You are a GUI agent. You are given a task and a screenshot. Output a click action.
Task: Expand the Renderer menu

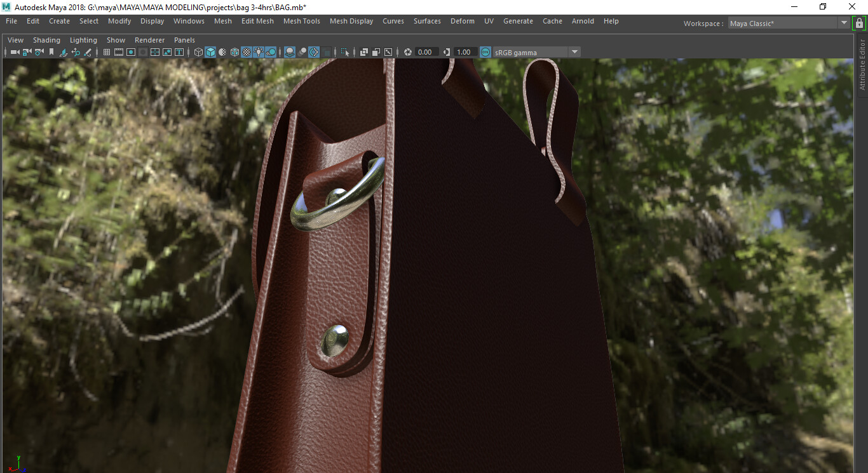[150, 39]
